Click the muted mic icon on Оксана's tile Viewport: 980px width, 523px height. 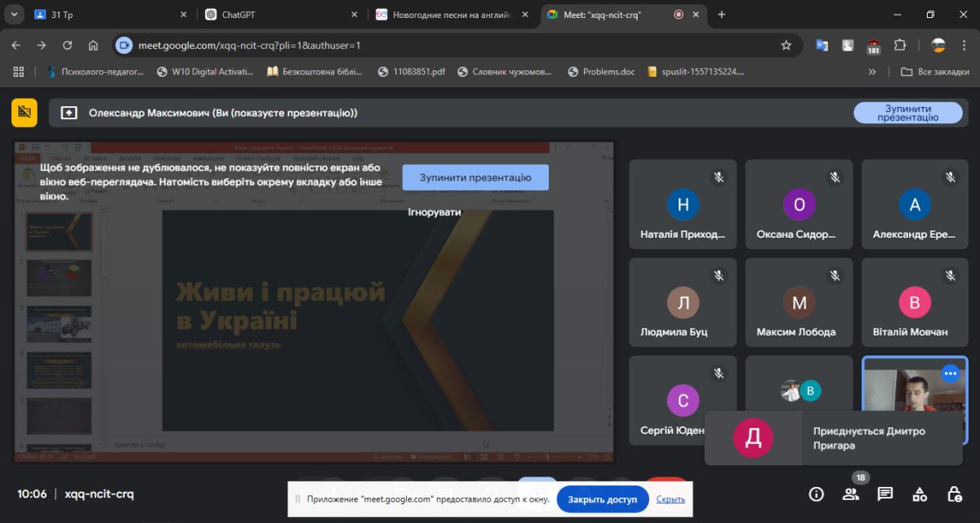click(x=835, y=177)
